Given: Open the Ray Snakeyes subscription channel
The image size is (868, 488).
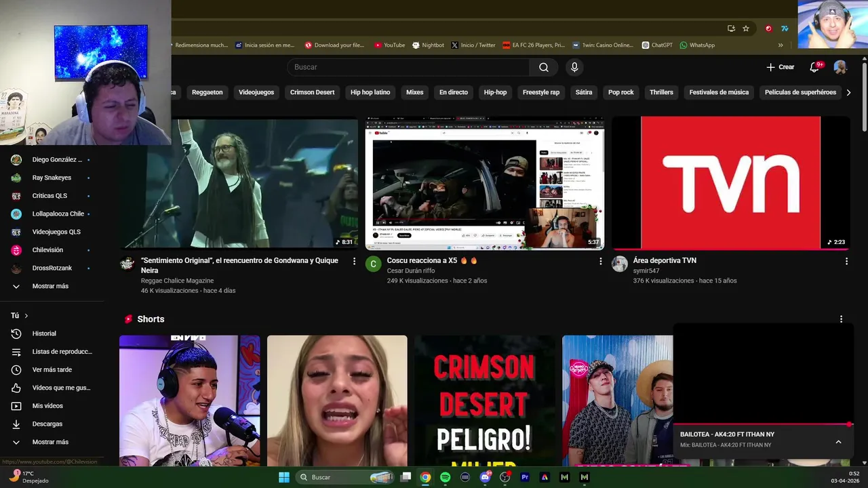Looking at the screenshot, I should [x=52, y=178].
